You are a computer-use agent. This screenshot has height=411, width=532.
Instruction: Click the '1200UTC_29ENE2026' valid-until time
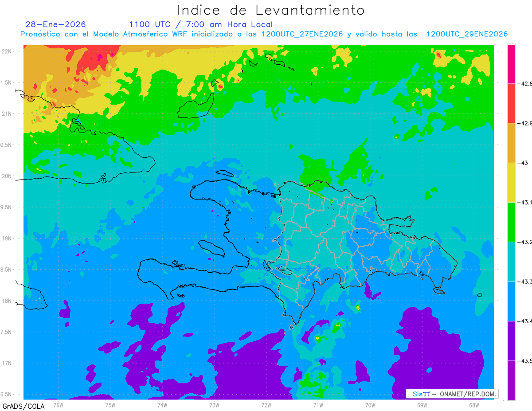click(x=467, y=34)
